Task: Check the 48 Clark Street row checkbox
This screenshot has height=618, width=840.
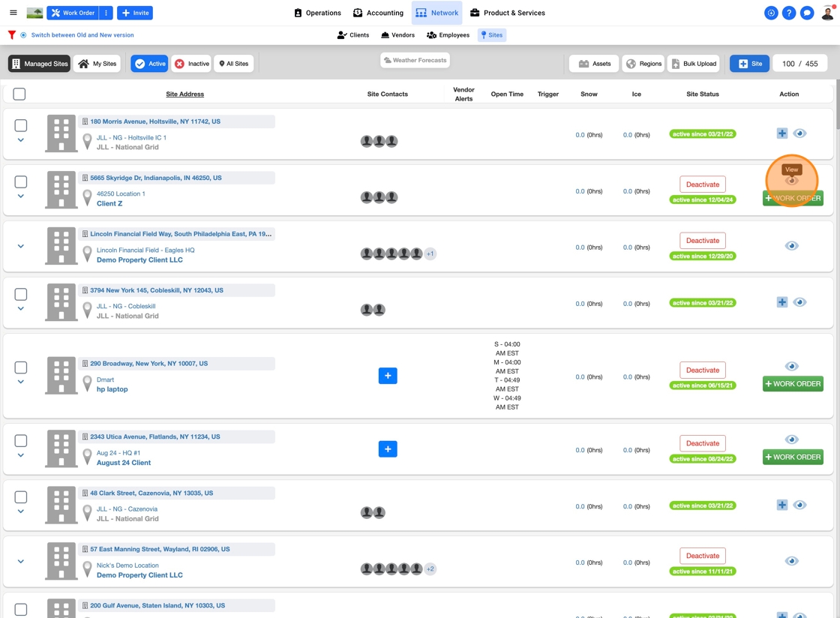Action: point(21,497)
